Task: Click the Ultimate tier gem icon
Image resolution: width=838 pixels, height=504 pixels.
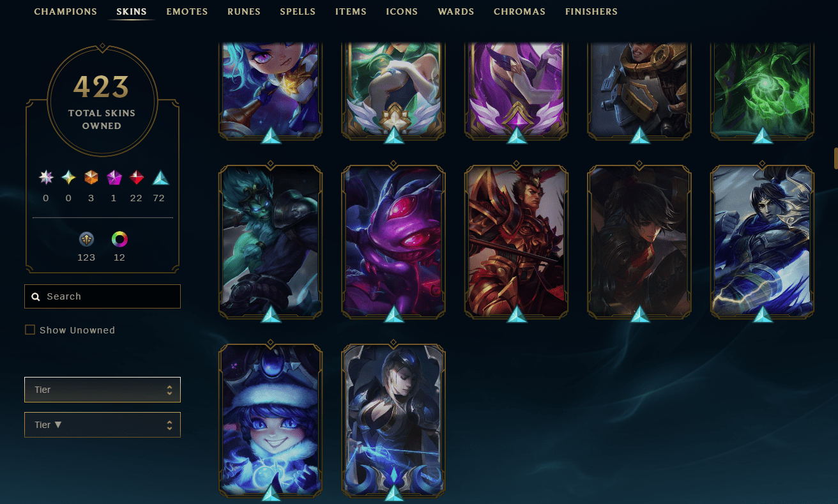Action: (45, 178)
